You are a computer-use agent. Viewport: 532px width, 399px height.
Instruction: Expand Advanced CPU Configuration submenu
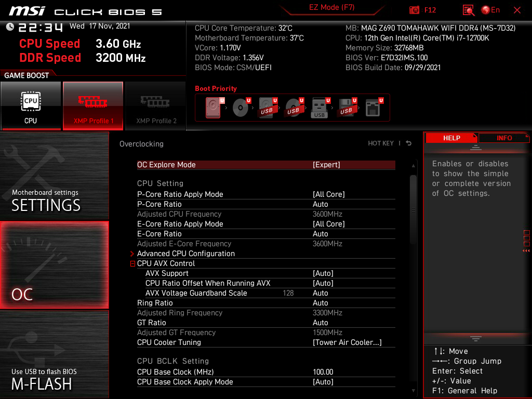pyautogui.click(x=185, y=254)
